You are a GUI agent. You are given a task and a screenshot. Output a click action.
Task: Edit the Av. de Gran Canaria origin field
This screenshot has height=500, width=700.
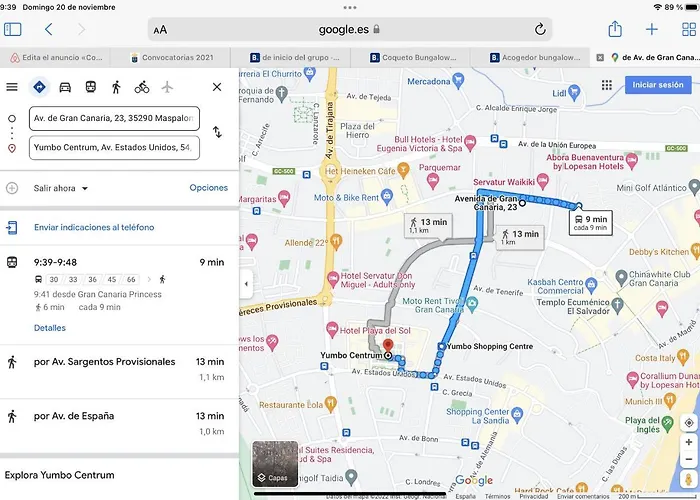coord(114,118)
